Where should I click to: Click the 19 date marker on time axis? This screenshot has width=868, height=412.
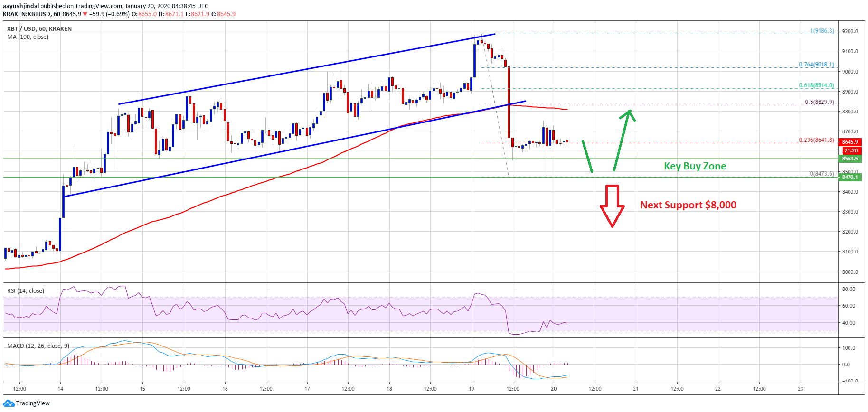472,389
